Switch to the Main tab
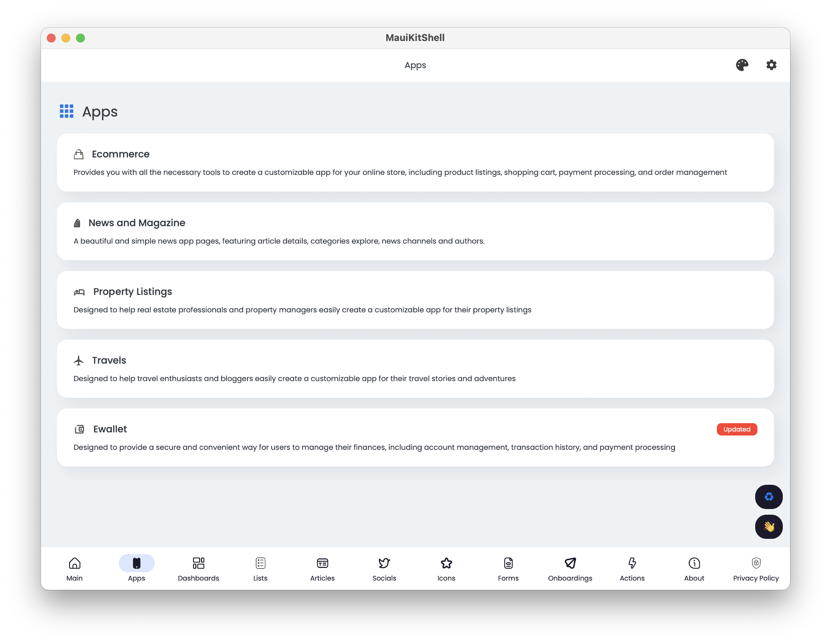This screenshot has height=644, width=831. [x=75, y=569]
